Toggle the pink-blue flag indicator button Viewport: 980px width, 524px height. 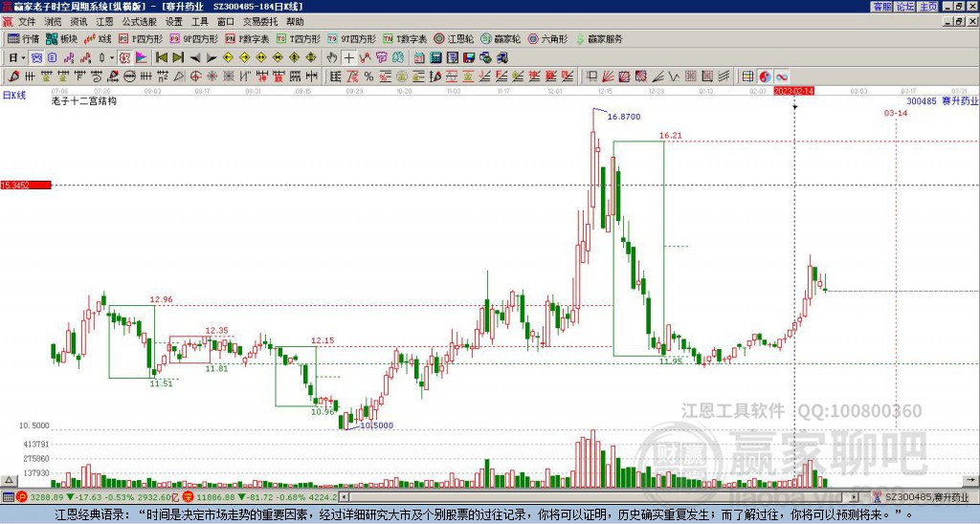click(x=142, y=58)
